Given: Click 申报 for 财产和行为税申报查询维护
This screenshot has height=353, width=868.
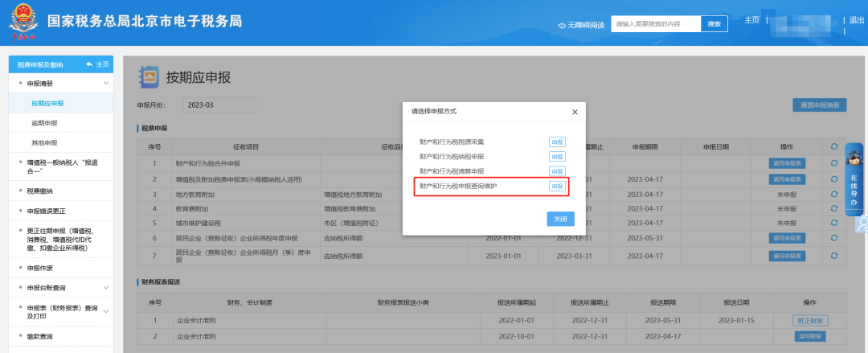Looking at the screenshot, I should (557, 187).
